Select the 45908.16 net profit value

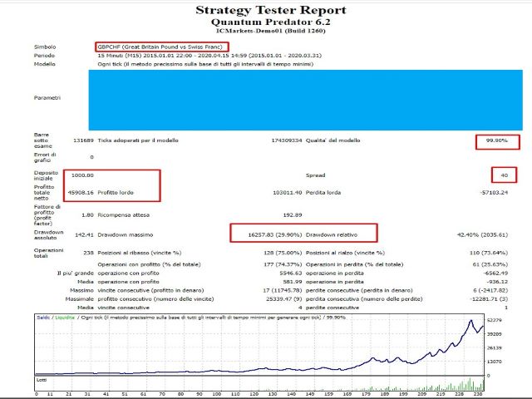81,192
